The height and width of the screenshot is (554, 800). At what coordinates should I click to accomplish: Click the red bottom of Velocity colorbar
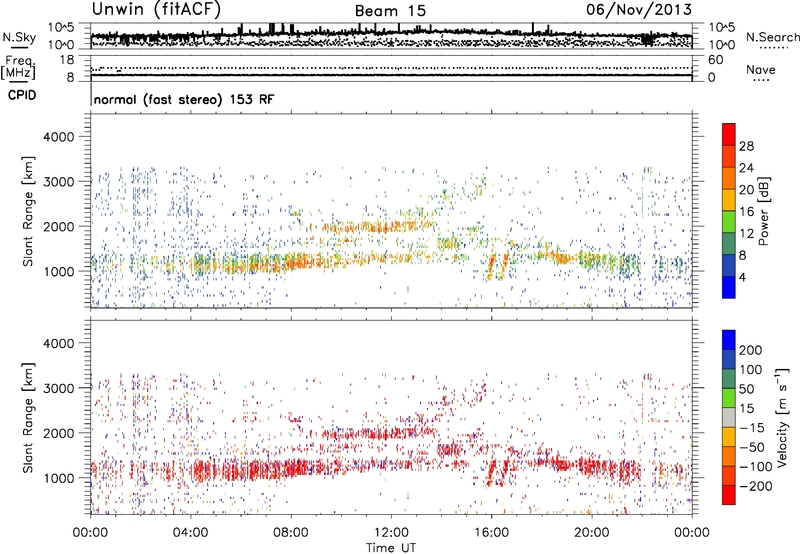coord(729,495)
